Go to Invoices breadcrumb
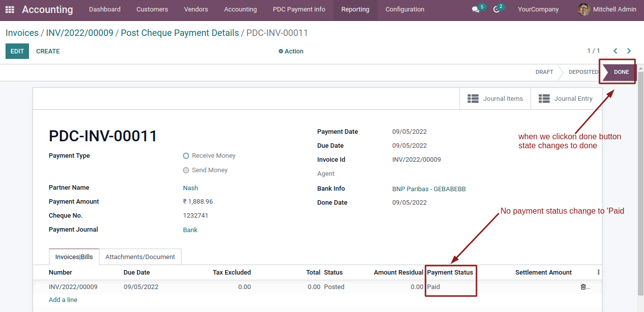Screen dimensions: 644x312 (22, 33)
